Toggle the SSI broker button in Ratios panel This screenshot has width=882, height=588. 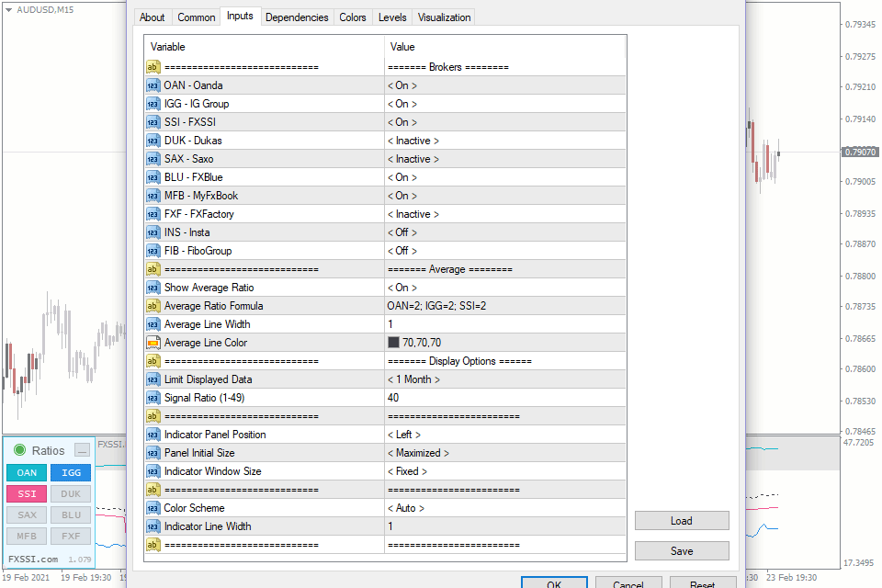click(27, 494)
